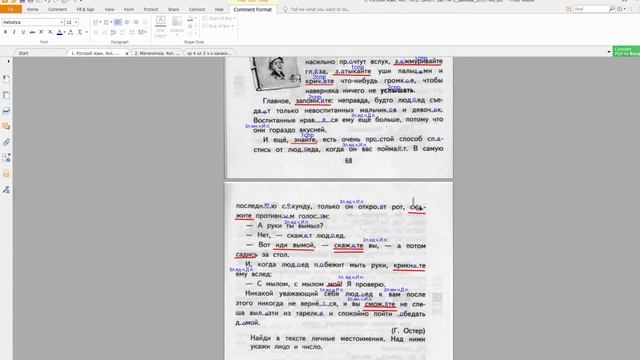Switch to the 1. Русский язык document tab
The width and height of the screenshot is (640, 360).
click(x=96, y=53)
